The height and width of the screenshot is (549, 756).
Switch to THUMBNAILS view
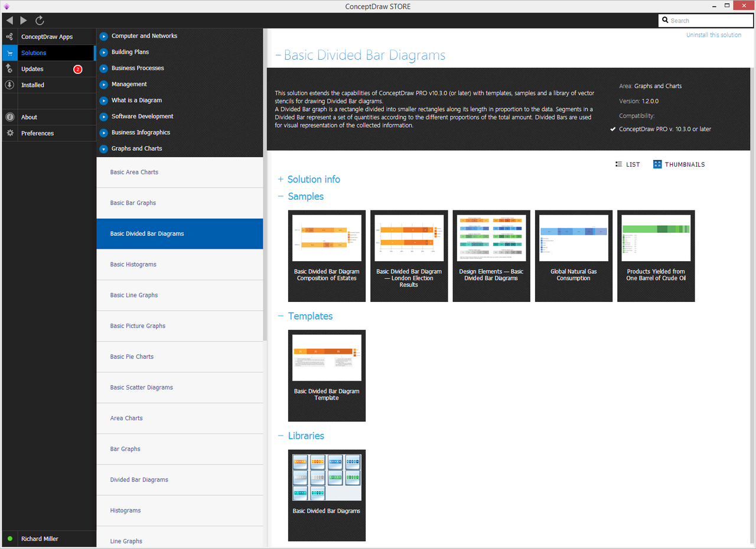click(x=679, y=164)
